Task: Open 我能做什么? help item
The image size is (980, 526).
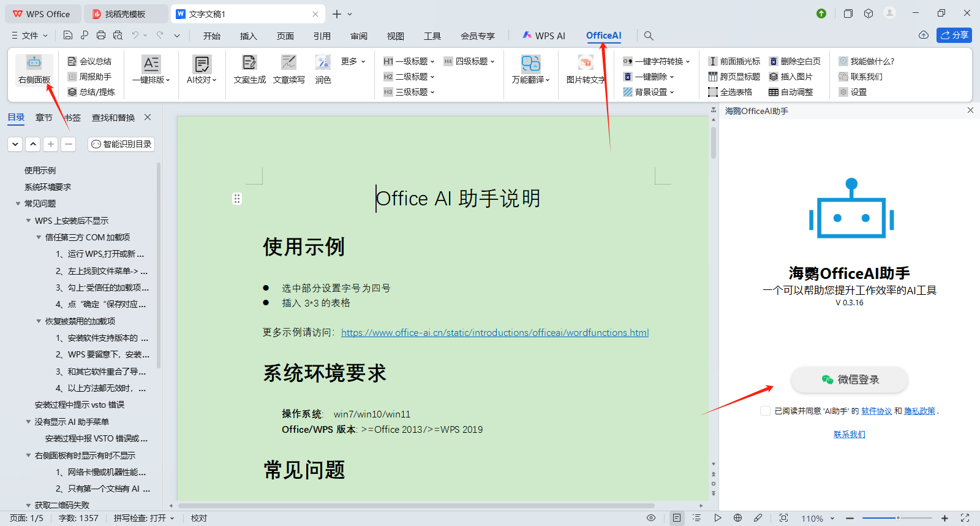Action: [866, 61]
